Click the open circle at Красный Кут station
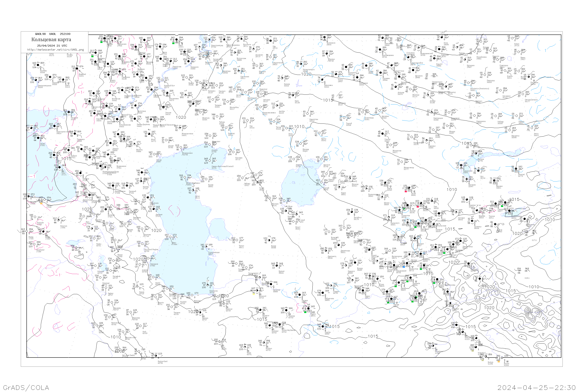This screenshot has width=588, height=392. (162, 80)
